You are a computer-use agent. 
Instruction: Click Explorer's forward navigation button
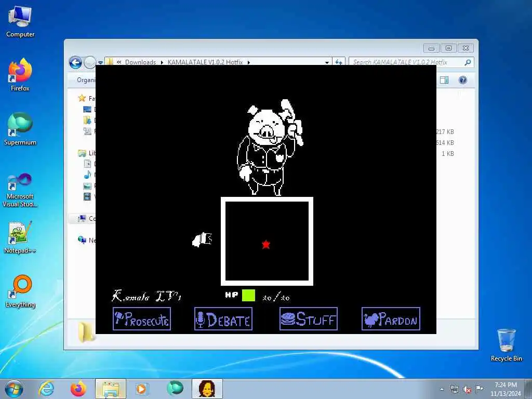click(89, 62)
